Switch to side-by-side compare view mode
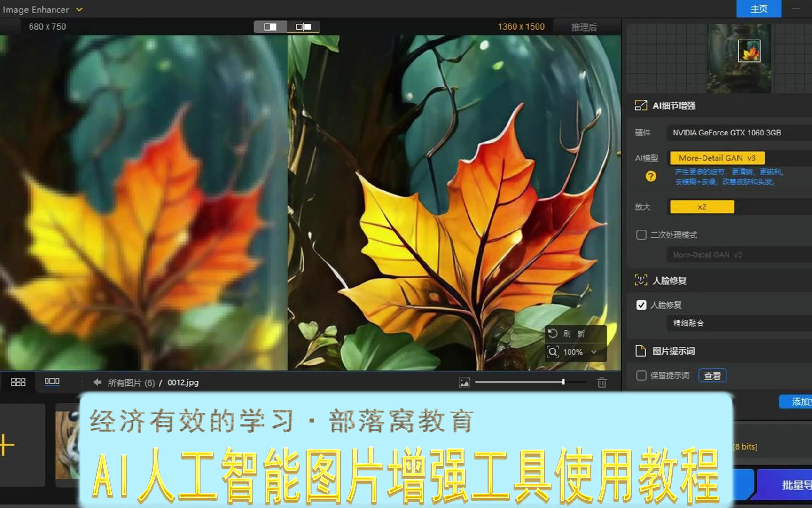 pos(303,27)
